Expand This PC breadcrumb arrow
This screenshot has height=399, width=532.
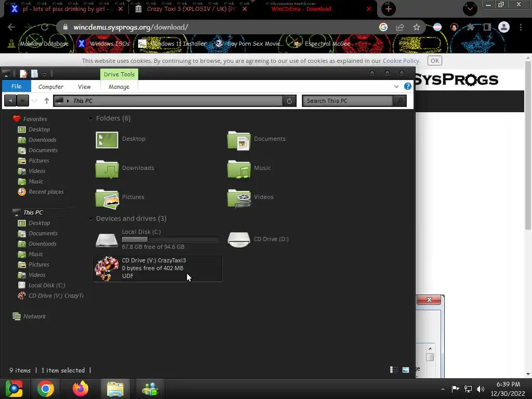tap(68, 101)
